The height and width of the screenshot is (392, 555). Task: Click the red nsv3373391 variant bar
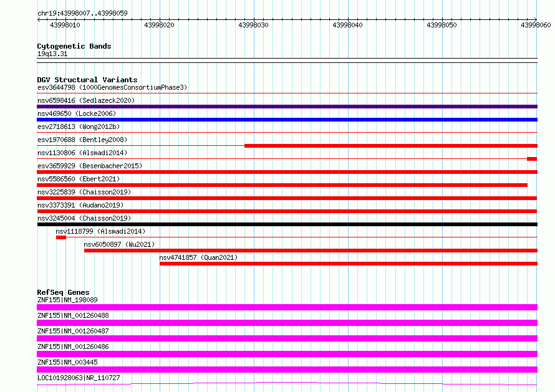click(x=287, y=211)
